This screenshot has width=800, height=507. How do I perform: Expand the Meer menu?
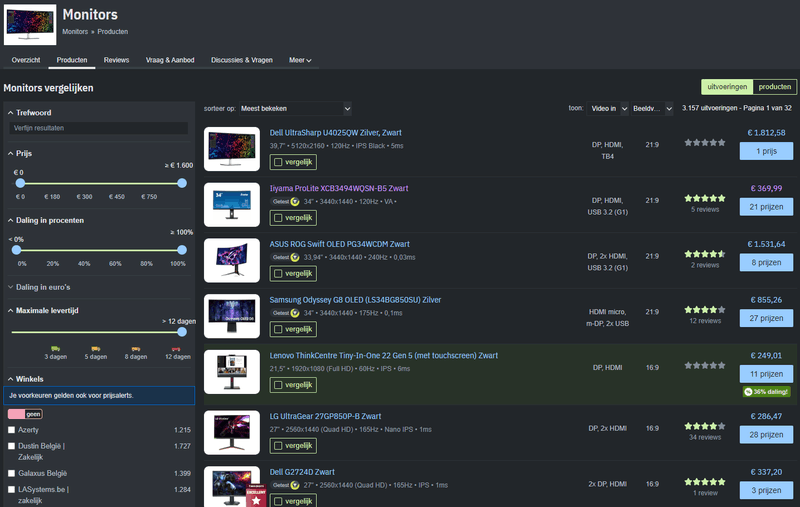(x=300, y=60)
